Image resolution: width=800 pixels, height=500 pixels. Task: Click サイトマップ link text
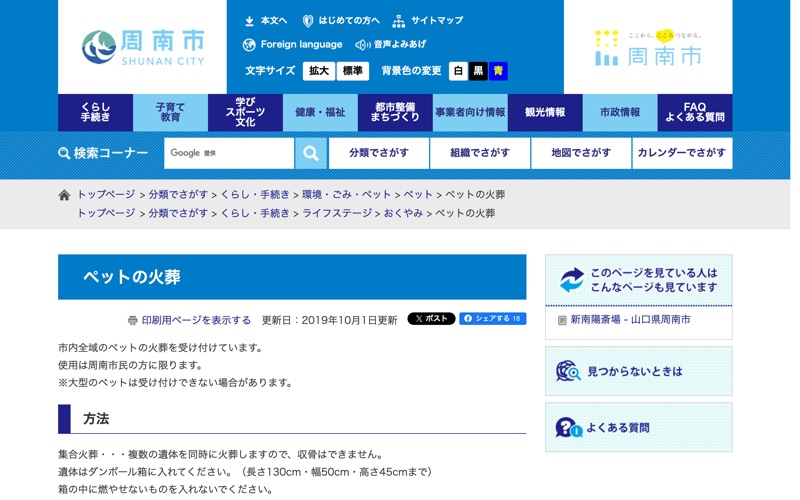(x=437, y=21)
